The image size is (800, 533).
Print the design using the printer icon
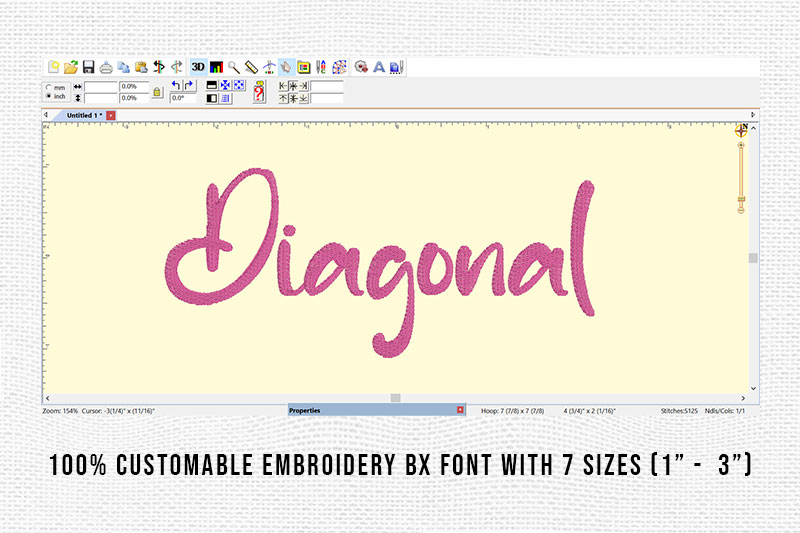point(106,67)
